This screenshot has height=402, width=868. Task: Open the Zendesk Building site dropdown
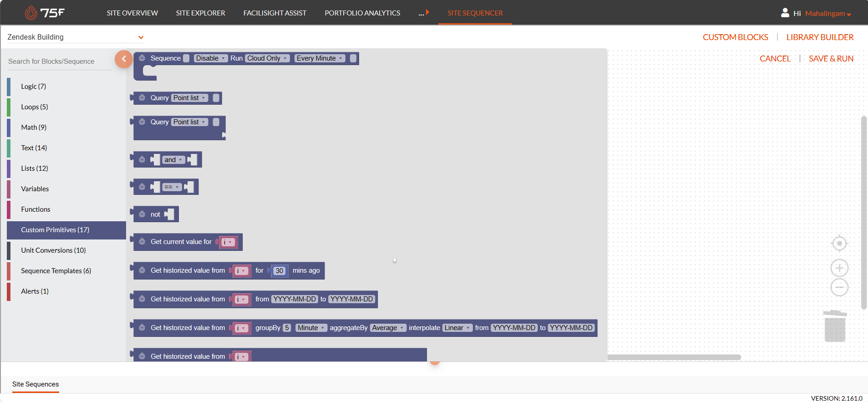[141, 37]
